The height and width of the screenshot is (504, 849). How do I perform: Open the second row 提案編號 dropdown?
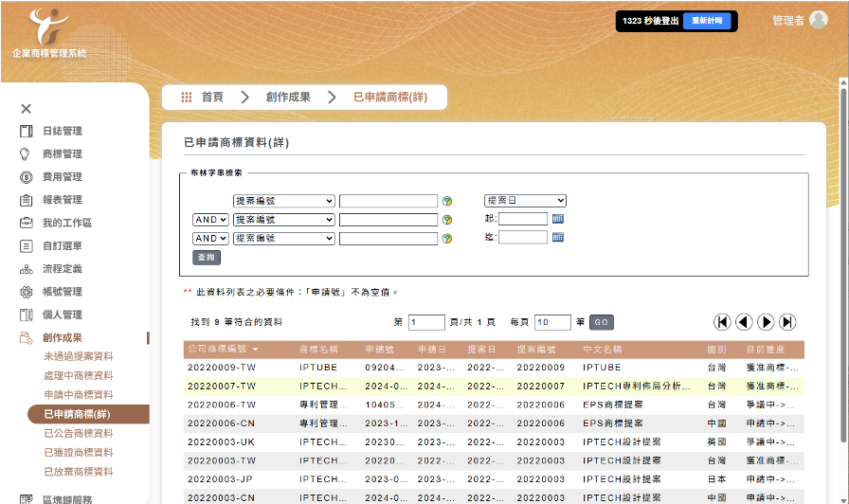(283, 220)
